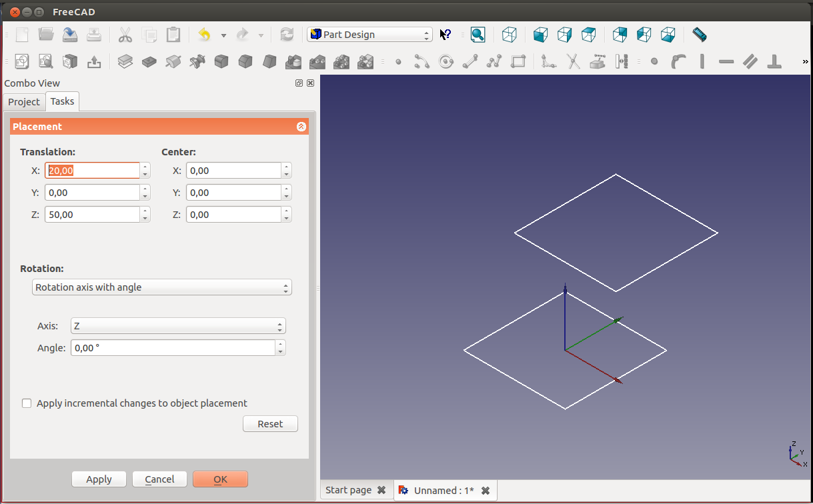
Task: Show hidden toolbar items with the overflow chevron
Action: point(805,62)
